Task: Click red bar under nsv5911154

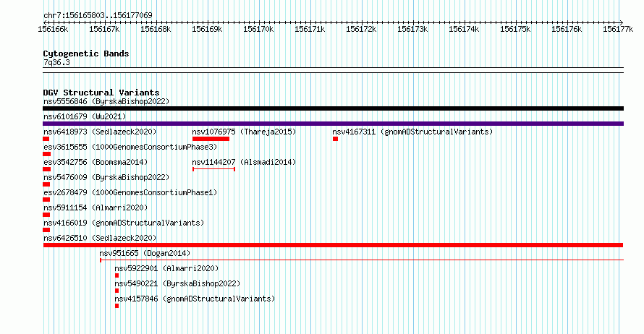Action: click(x=46, y=215)
